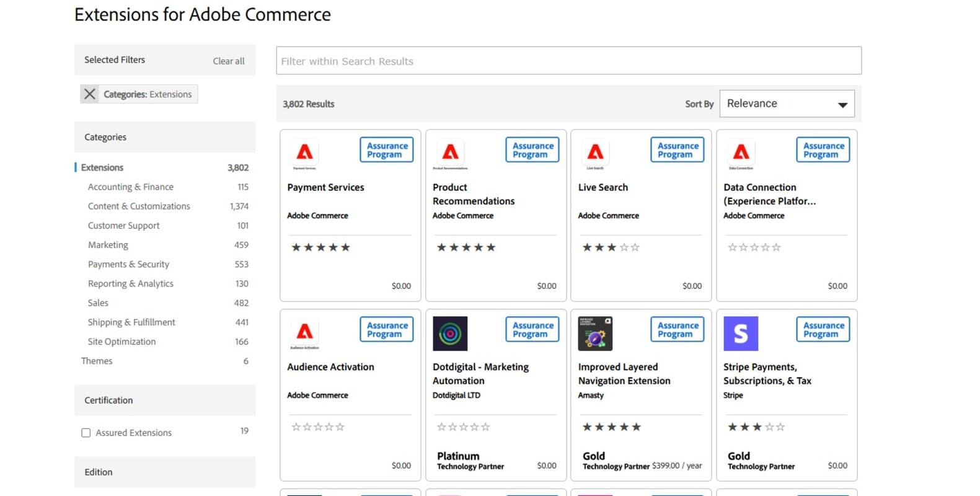
Task: Click the Payment Services Adobe logo icon
Action: pos(304,153)
